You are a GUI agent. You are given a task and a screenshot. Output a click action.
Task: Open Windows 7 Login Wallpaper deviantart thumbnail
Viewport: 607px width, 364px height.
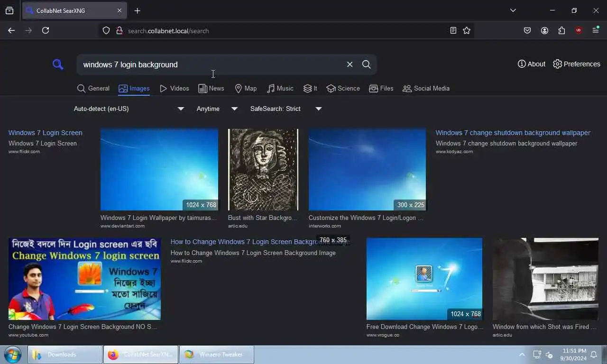coord(159,169)
